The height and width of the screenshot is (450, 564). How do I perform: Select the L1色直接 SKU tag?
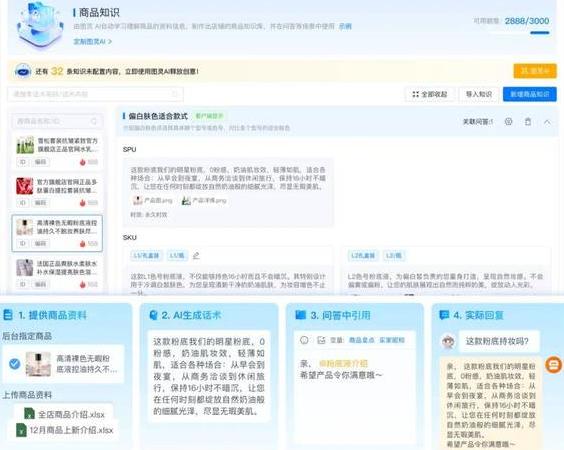click(x=146, y=256)
